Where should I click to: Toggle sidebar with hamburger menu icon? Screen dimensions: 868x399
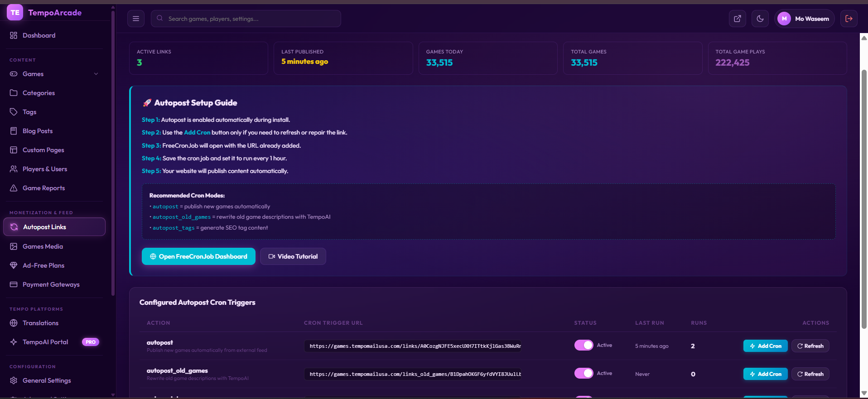tap(135, 19)
